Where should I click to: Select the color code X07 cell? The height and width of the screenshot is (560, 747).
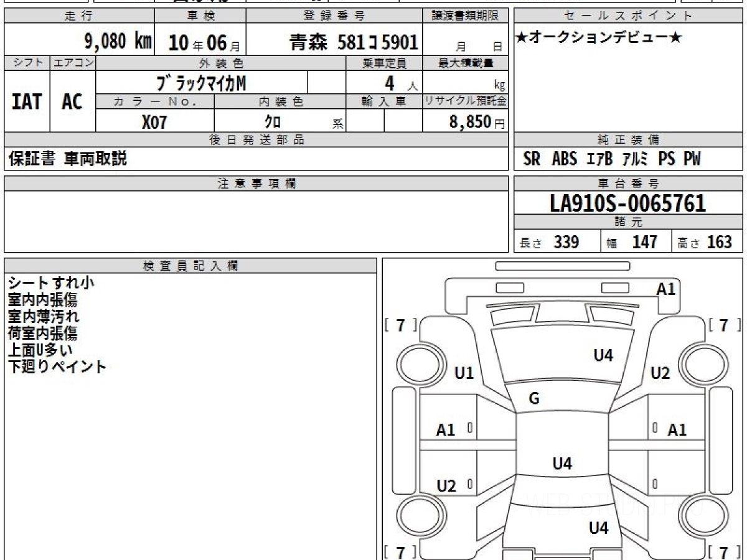[154, 122]
